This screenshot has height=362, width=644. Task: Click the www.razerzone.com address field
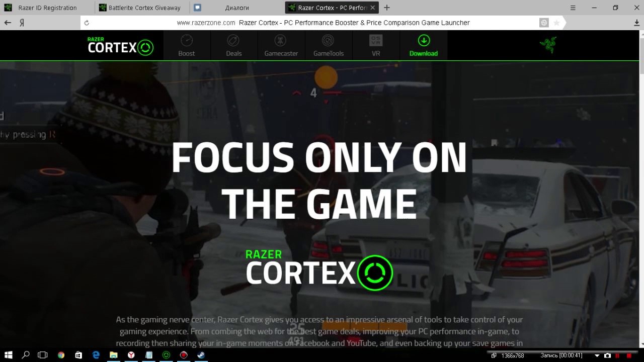click(x=323, y=23)
